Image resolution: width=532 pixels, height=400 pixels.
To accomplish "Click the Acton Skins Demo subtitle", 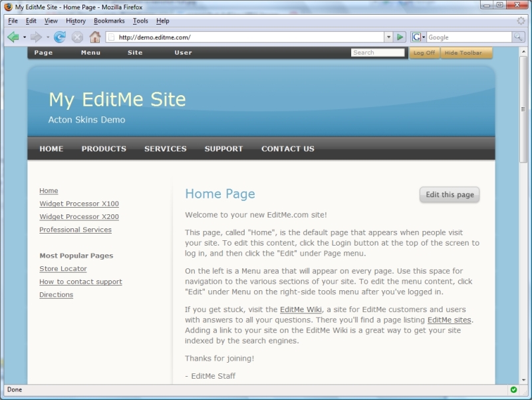I will (86, 120).
